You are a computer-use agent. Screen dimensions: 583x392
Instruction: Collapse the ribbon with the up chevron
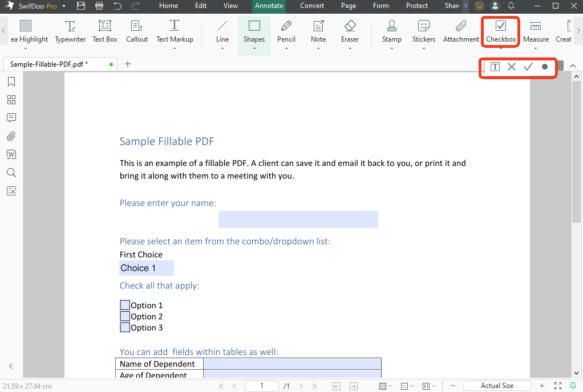(x=573, y=66)
